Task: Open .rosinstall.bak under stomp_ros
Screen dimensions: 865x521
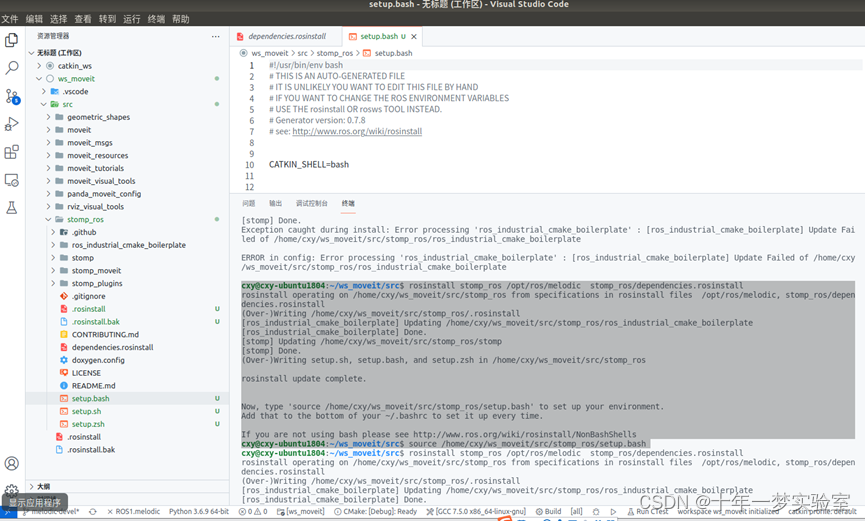Action: coord(95,321)
